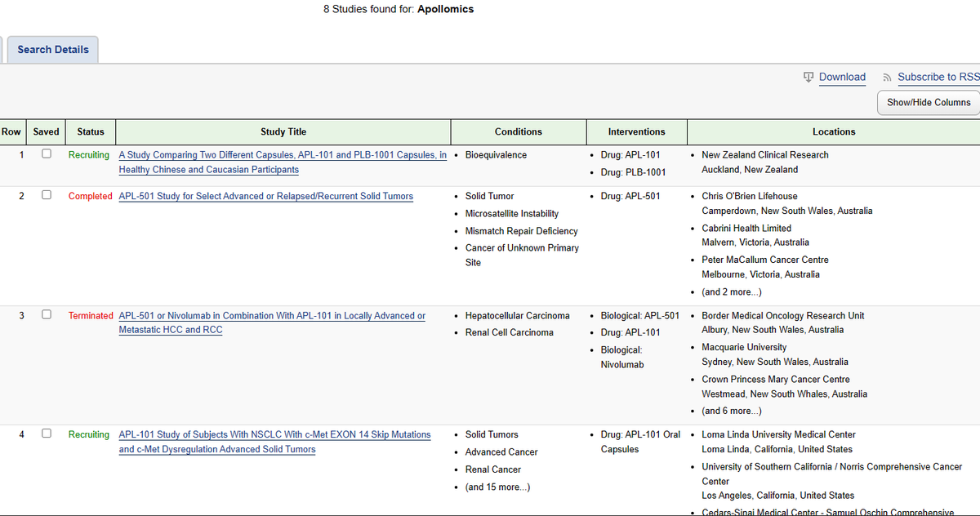Click the Hepatocellular Carcinoma condition
The height and width of the screenshot is (516, 980).
517,315
